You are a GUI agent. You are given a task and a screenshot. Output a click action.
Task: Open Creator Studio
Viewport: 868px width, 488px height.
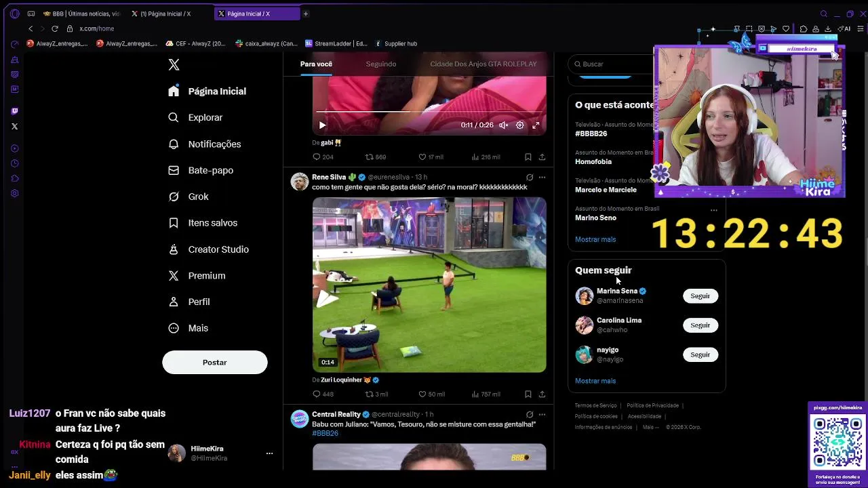point(208,249)
